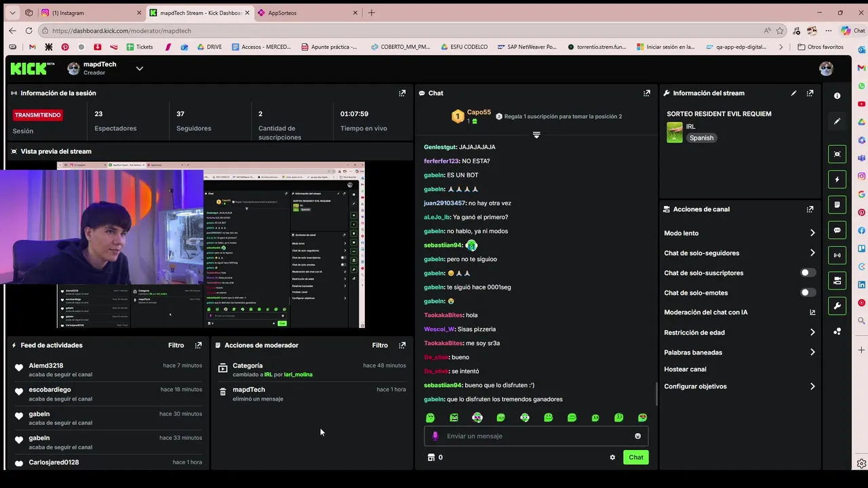This screenshot has height=488, width=868.
Task: Expand Palabras baneadas options
Action: (x=812, y=352)
